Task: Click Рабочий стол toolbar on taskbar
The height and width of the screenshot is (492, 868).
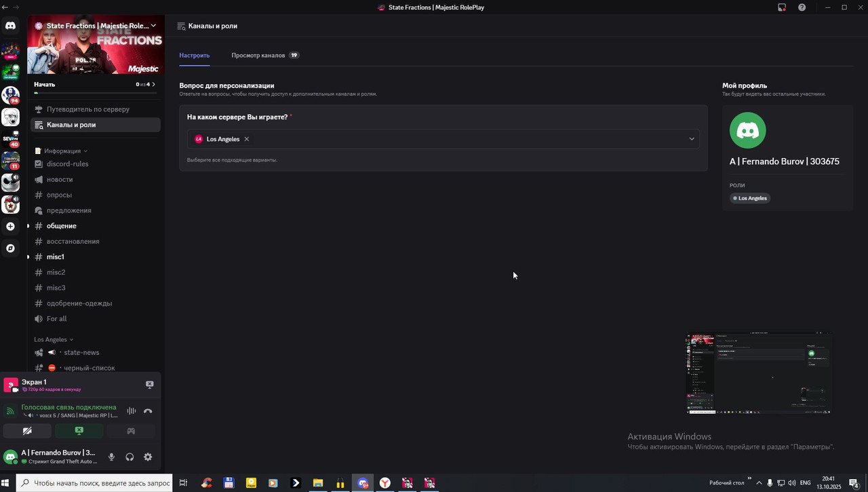Action: 727,483
